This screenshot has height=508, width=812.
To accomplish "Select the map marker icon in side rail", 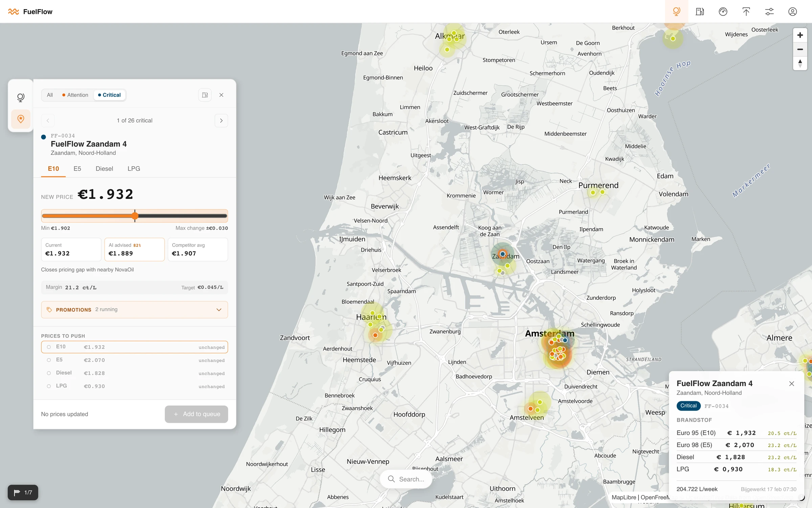I will (21, 98).
